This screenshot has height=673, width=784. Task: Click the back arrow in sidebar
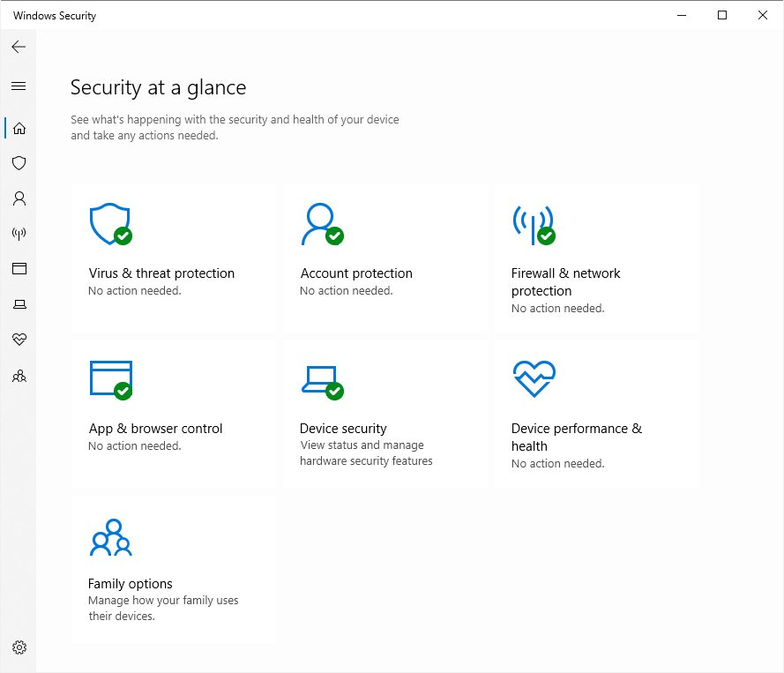(19, 47)
